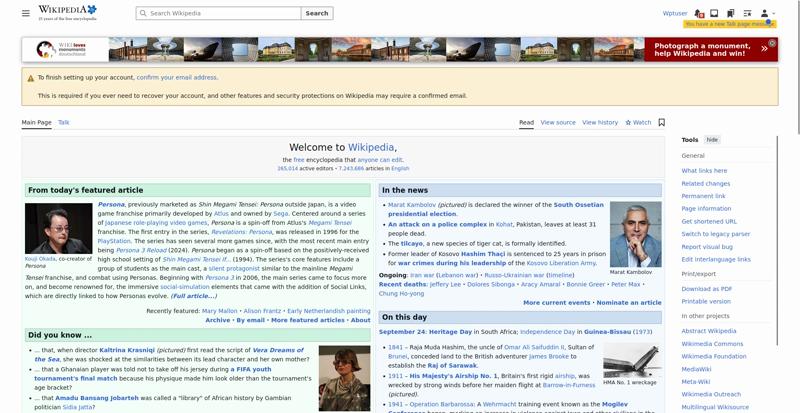
Task: Click confirm your email address link
Action: (177, 78)
